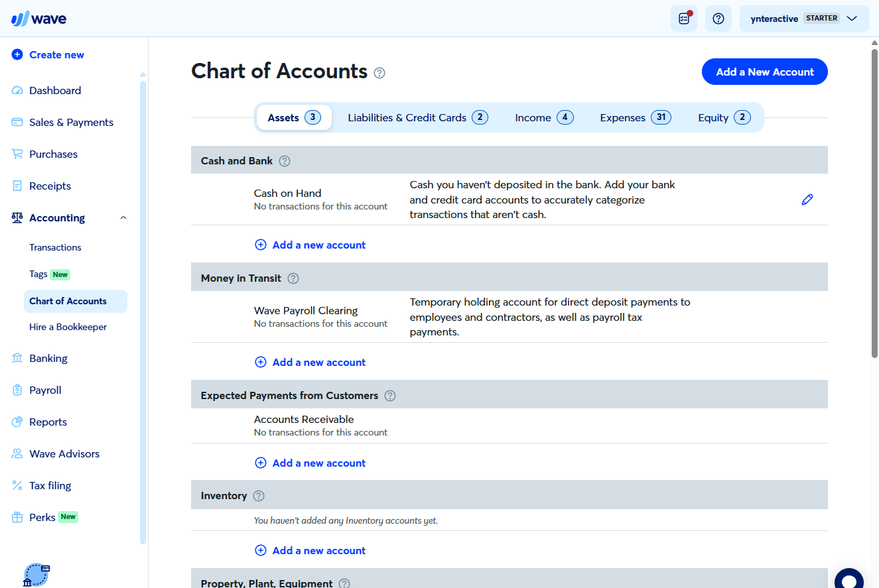Click the Wave logo

tap(38, 19)
